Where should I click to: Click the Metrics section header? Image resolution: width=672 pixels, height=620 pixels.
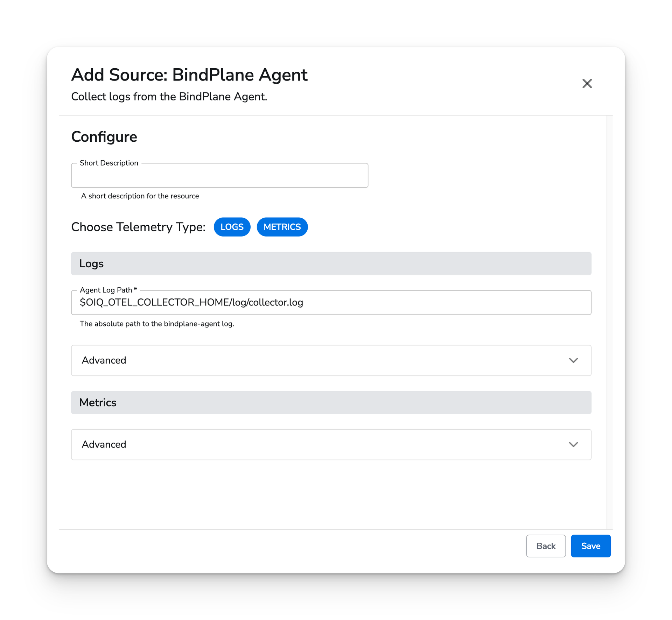coord(331,402)
